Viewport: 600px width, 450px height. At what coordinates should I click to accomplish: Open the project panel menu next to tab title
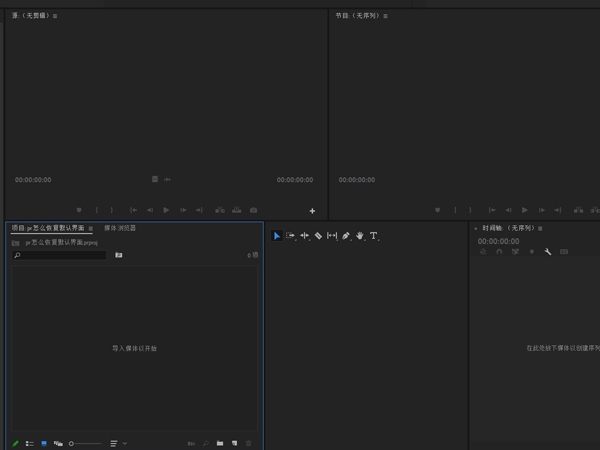point(90,229)
